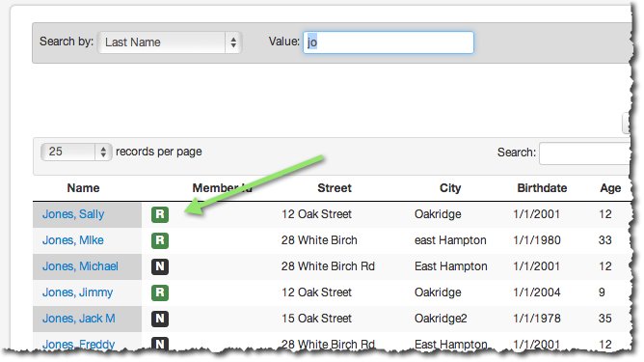Select '12 Oak Street' in Jones, Sally row
This screenshot has height=362, width=644.
click(x=316, y=214)
